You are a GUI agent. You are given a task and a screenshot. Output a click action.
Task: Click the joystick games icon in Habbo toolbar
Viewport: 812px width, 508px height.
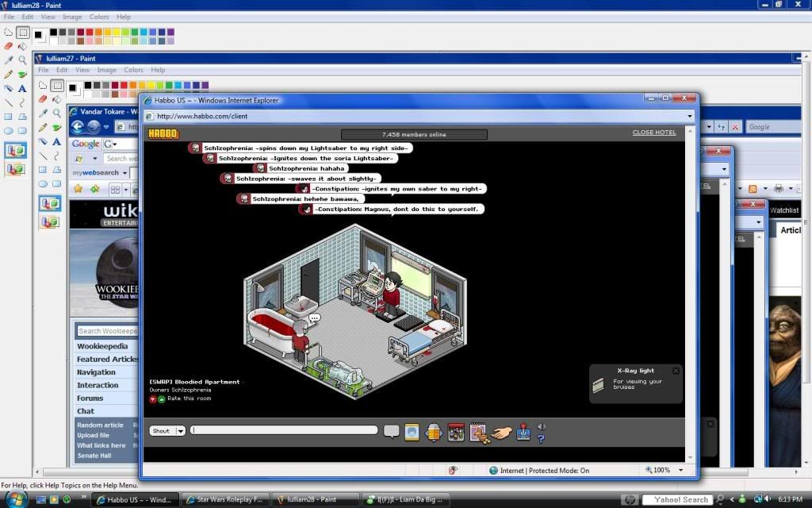click(x=524, y=432)
